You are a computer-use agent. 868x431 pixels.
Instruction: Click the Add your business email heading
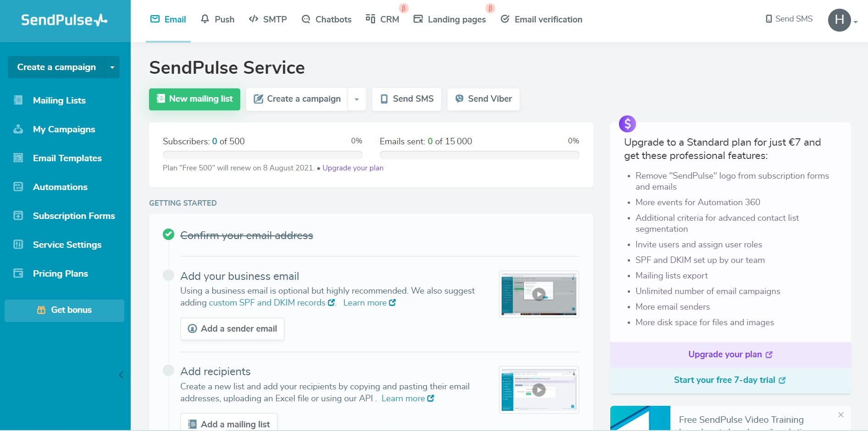tap(239, 276)
